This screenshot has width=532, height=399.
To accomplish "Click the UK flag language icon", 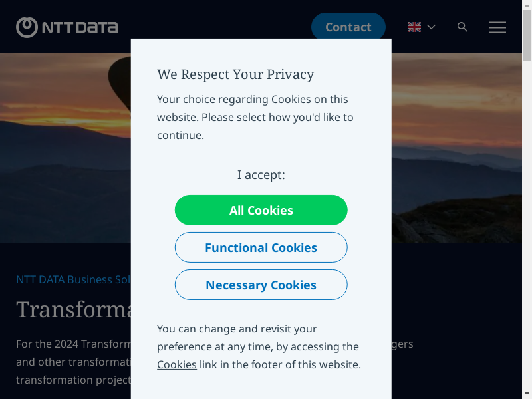I will point(414,27).
